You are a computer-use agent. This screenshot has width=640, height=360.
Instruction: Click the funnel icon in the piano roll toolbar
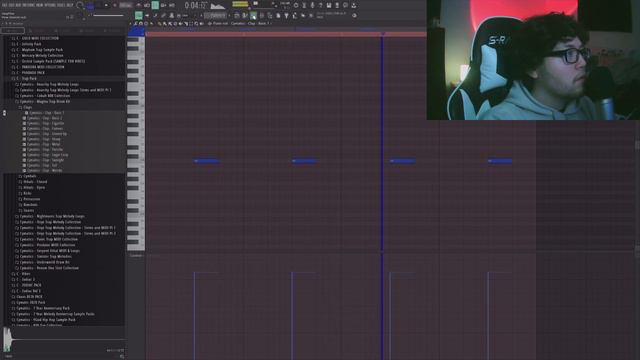click(286, 16)
